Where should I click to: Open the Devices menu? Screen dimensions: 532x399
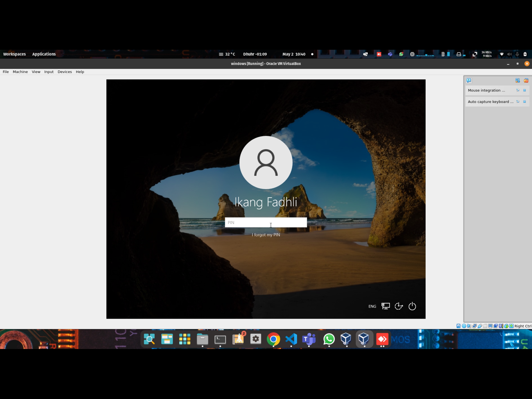65,72
